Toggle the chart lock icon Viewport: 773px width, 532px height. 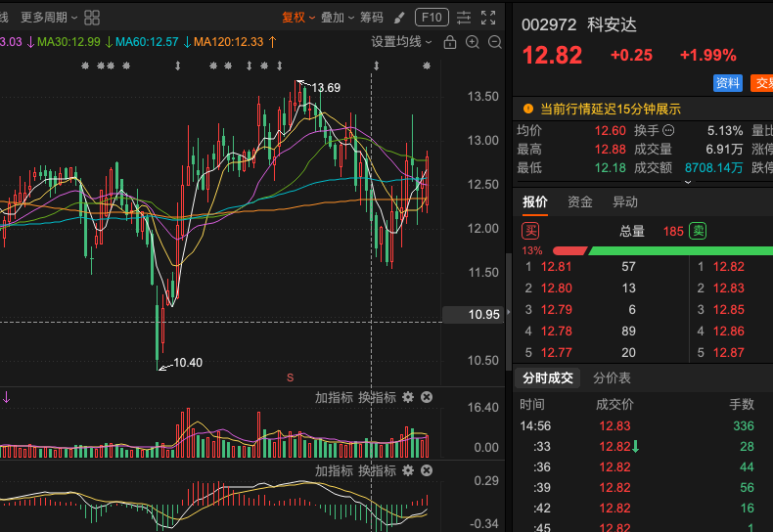pos(449,42)
